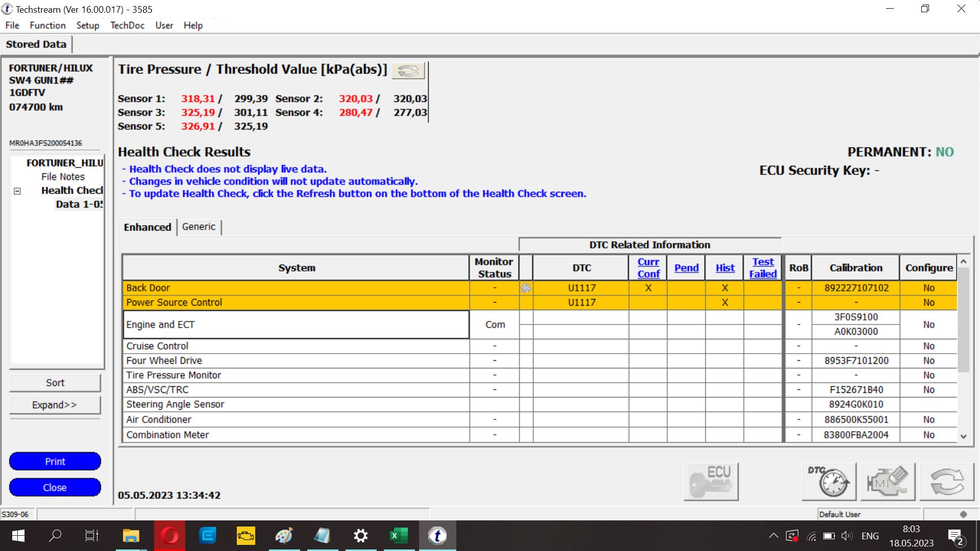Open Task View on the taskbar
Screen dimensions: 980x551
tap(92, 536)
